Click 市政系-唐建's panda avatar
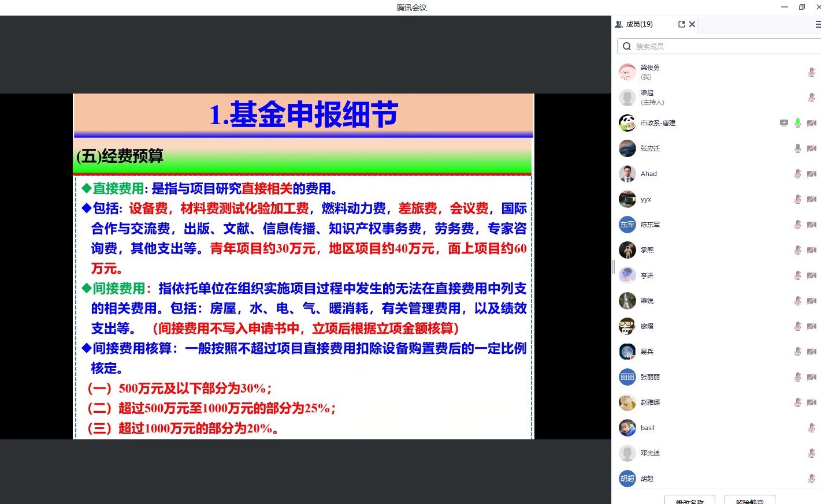This screenshot has width=821, height=504. click(627, 122)
